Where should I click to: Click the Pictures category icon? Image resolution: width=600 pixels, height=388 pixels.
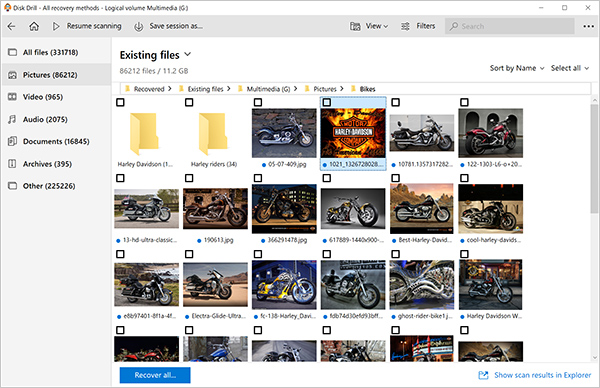[x=13, y=75]
